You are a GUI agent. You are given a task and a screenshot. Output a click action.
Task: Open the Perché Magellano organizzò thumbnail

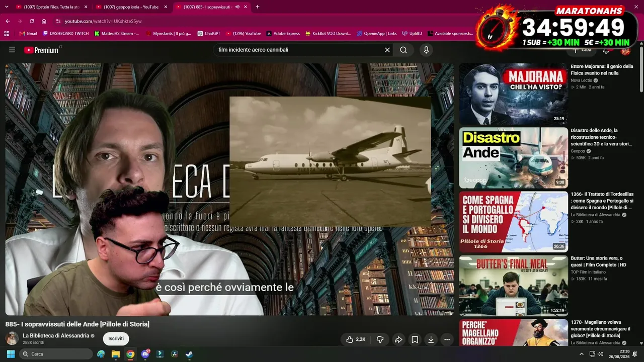coord(514,332)
